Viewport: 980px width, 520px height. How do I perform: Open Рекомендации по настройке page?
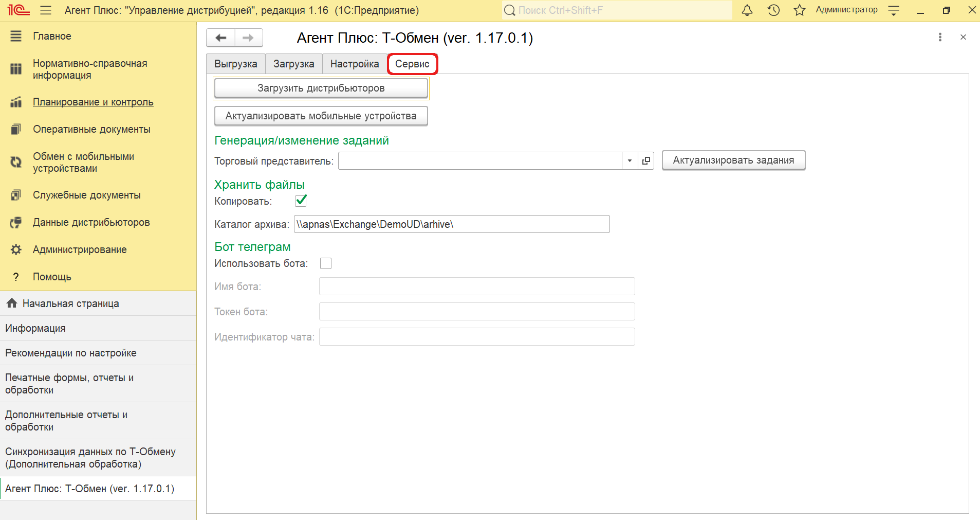[x=98, y=353]
